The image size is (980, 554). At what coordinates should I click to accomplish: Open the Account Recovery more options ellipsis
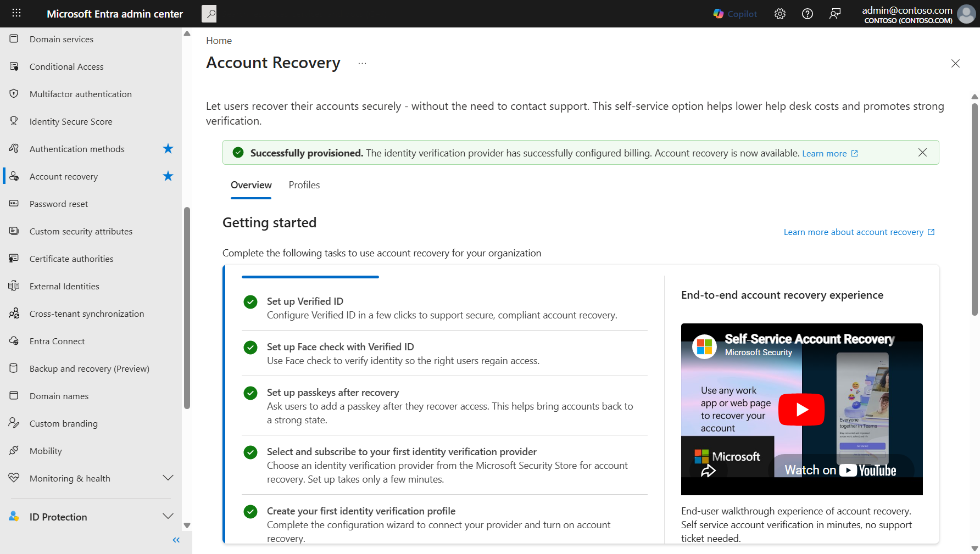(362, 64)
